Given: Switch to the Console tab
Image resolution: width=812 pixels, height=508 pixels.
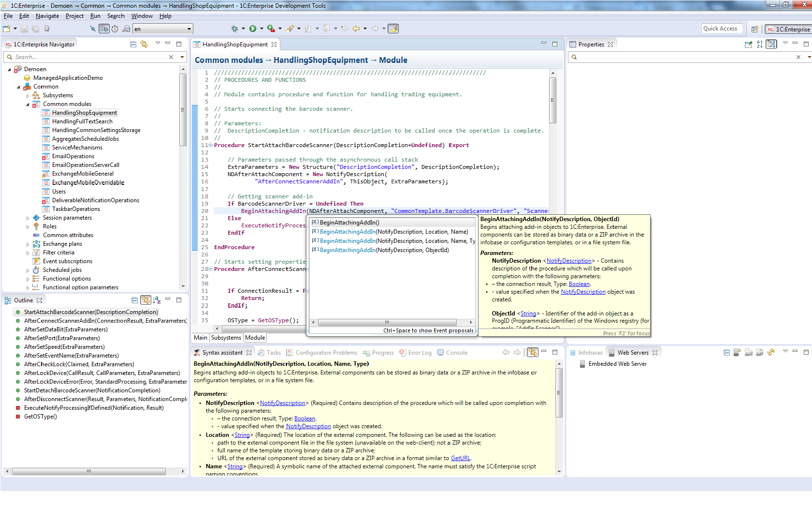Looking at the screenshot, I should point(452,353).
